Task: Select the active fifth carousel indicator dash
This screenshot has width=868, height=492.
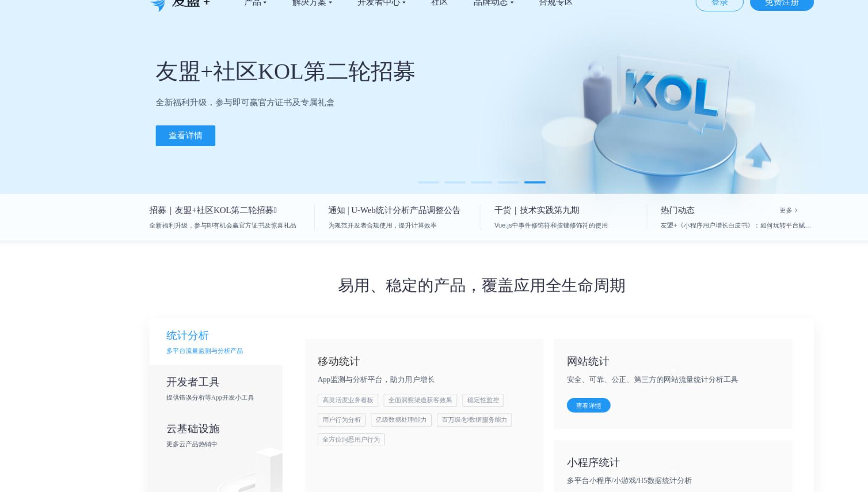Action: (535, 182)
